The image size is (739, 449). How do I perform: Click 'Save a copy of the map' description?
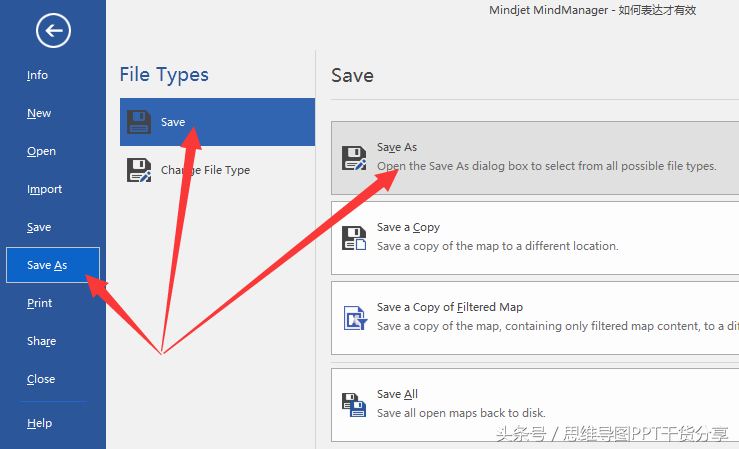click(498, 246)
